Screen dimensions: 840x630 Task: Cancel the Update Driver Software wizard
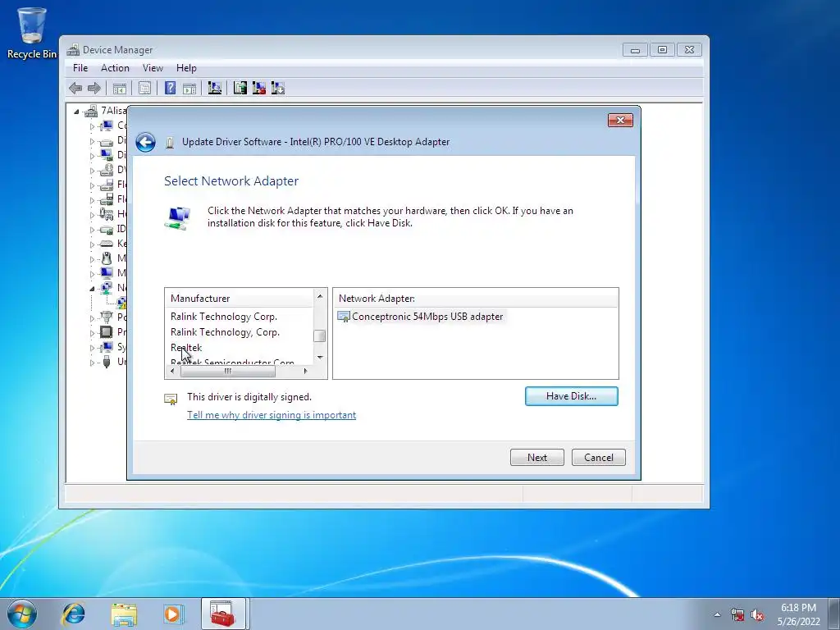[x=598, y=458]
